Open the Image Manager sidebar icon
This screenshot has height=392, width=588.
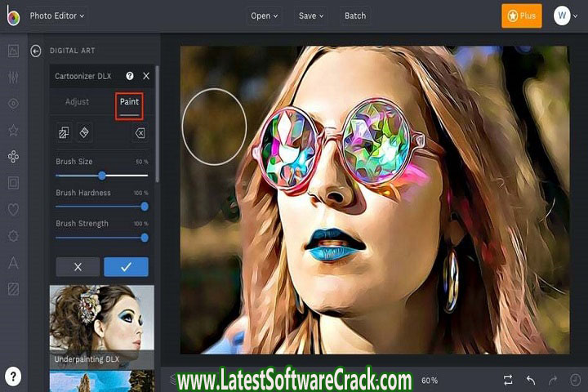pos(13,51)
